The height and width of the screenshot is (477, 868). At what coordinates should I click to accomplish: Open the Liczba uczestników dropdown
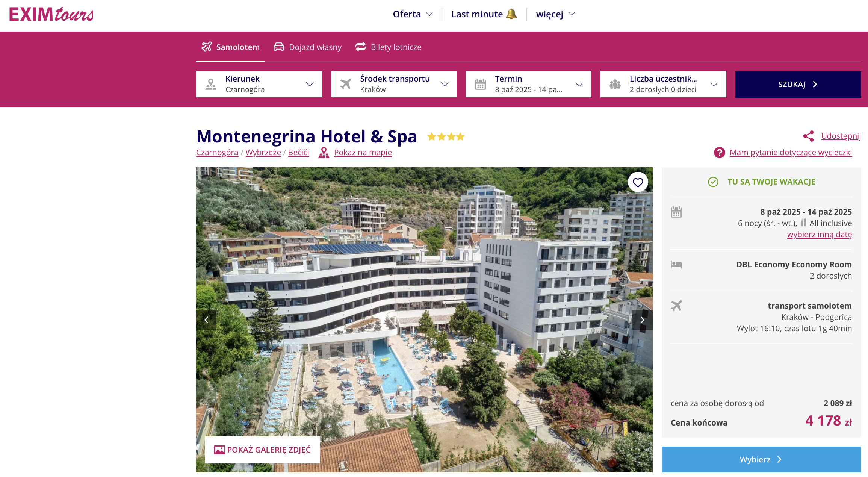tap(663, 84)
